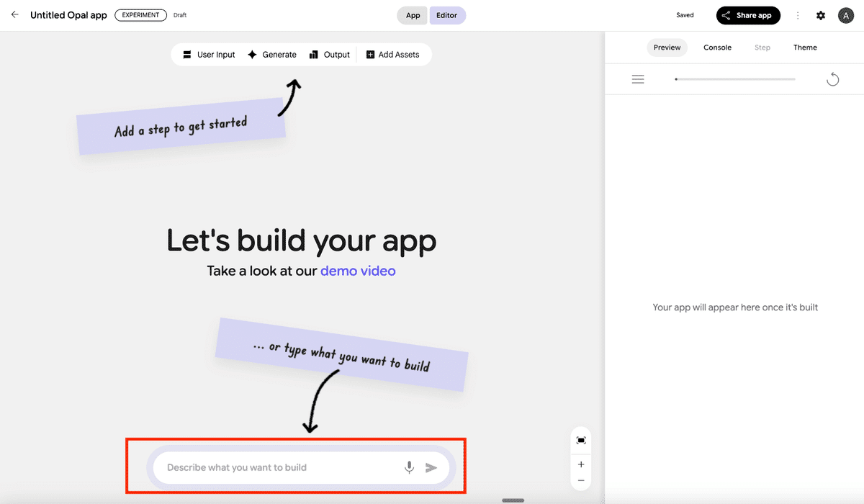Add an Output step
The image size is (864, 504).
[329, 55]
